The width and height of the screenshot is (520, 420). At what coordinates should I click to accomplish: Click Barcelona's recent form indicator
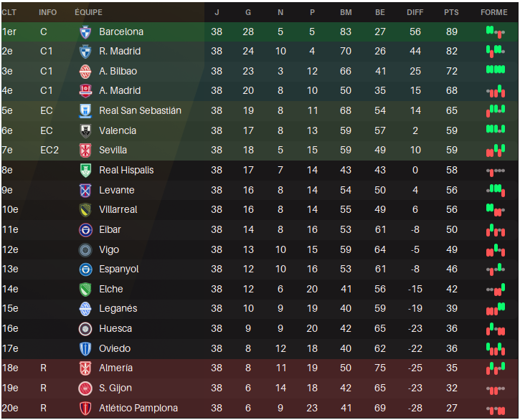pyautogui.click(x=494, y=32)
